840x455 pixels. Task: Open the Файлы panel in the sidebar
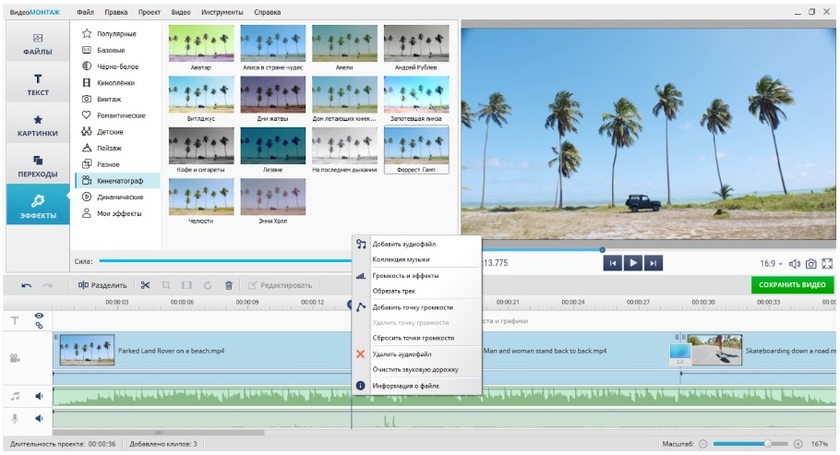[38, 43]
